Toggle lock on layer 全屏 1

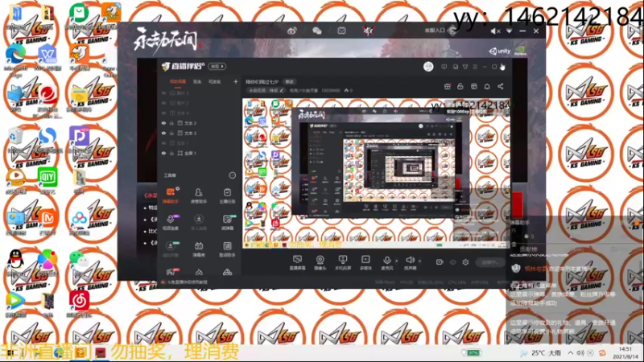pyautogui.click(x=171, y=153)
